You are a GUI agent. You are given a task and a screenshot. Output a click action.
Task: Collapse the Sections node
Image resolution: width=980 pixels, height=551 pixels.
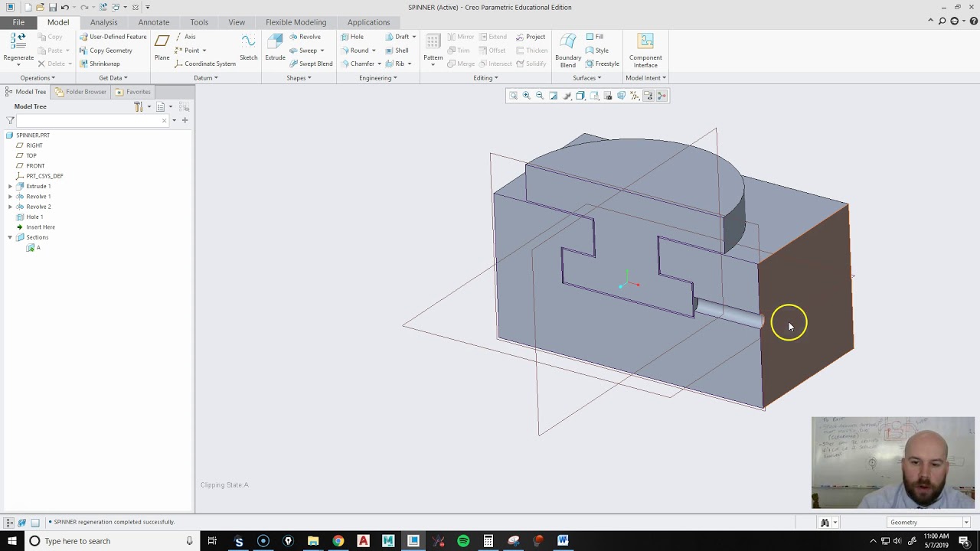tap(10, 237)
